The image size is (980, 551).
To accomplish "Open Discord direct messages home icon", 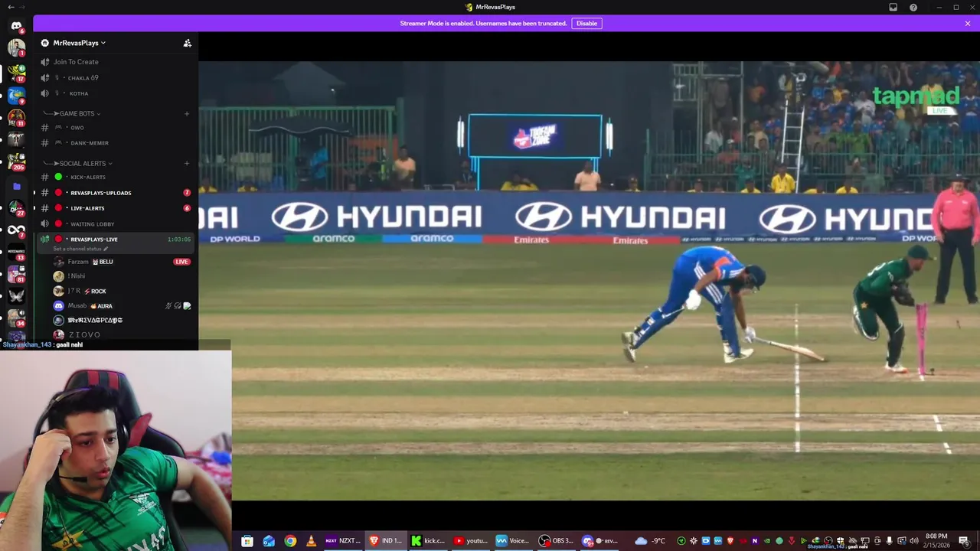I will coord(16,25).
